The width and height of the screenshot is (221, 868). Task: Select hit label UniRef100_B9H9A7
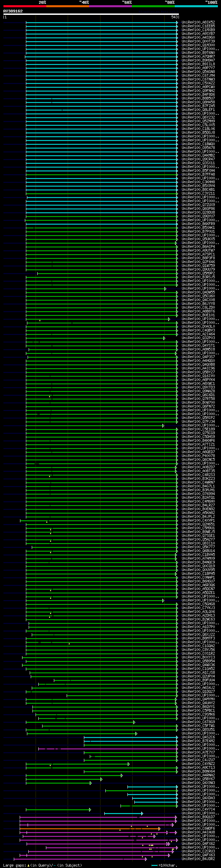[198, 60]
